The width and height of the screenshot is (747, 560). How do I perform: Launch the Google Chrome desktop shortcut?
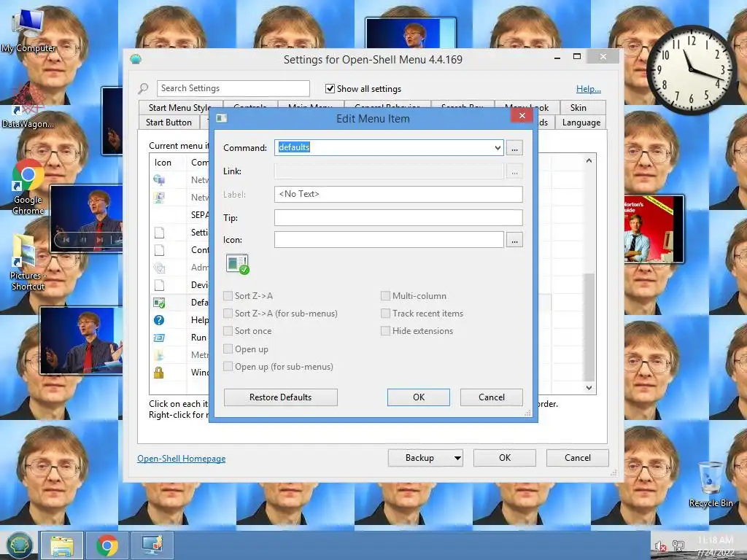coord(28,187)
